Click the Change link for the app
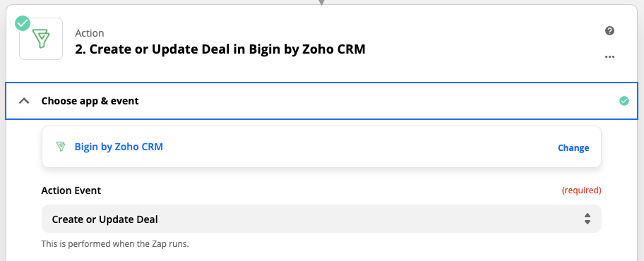644x261 pixels. [x=573, y=147]
